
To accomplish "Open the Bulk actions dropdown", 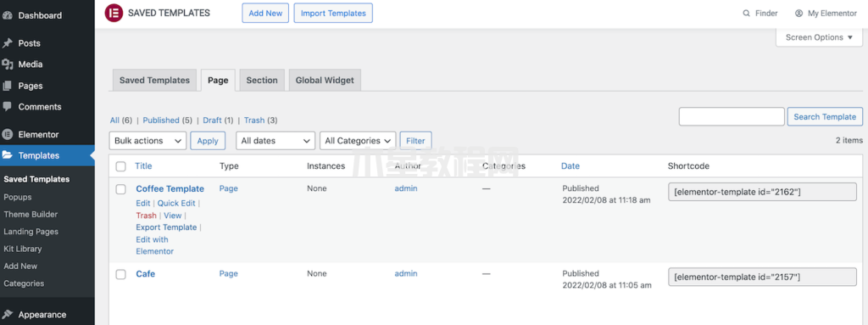I will click(x=147, y=141).
